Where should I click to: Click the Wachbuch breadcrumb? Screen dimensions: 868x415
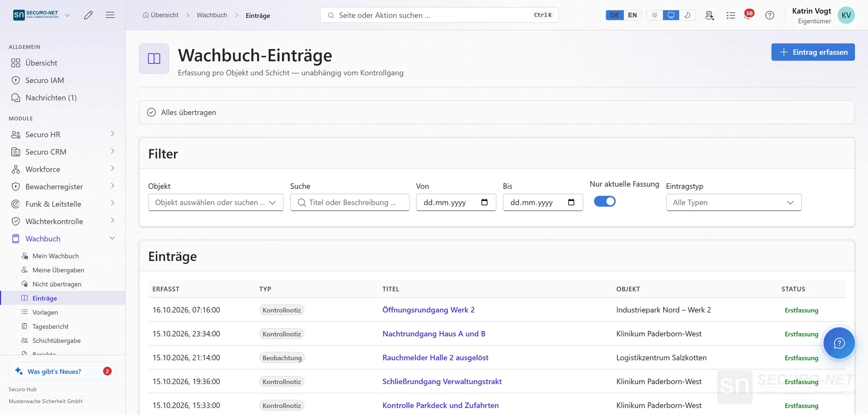(212, 15)
